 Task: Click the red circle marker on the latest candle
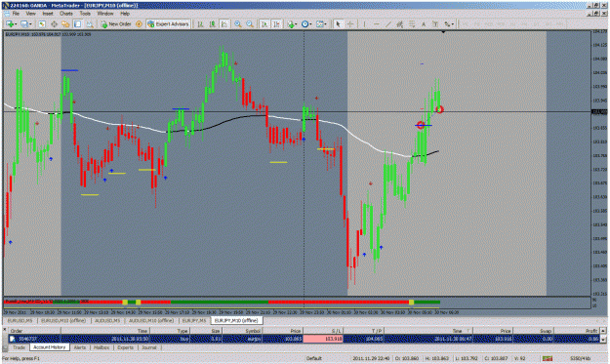(439, 109)
